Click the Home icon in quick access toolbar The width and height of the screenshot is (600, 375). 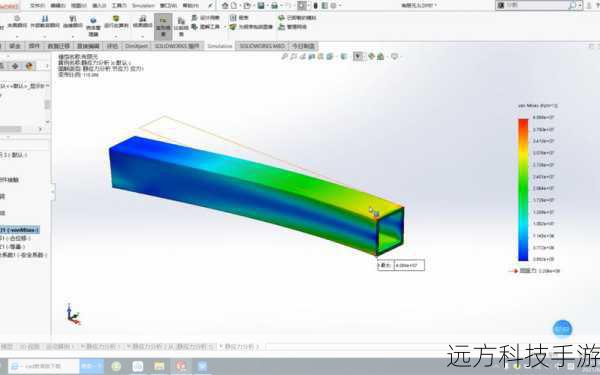225,5
